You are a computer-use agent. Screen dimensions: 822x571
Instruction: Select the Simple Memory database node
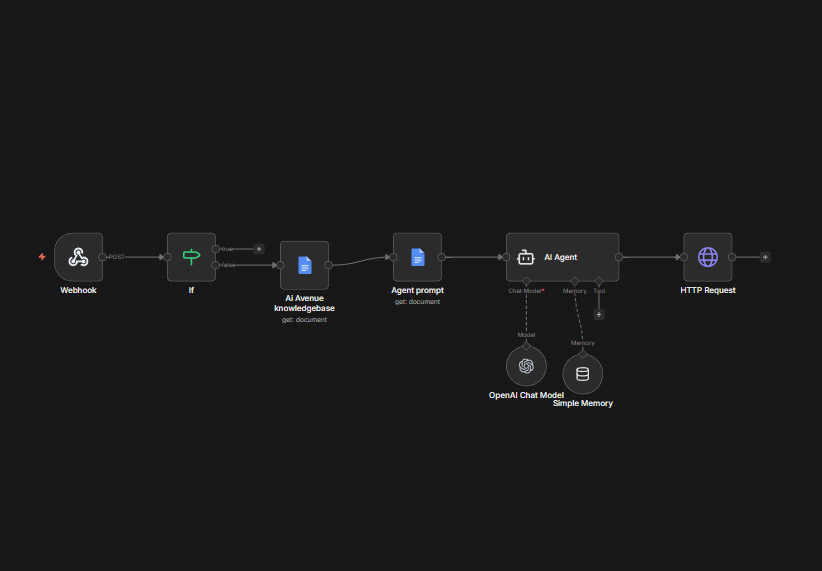582,374
